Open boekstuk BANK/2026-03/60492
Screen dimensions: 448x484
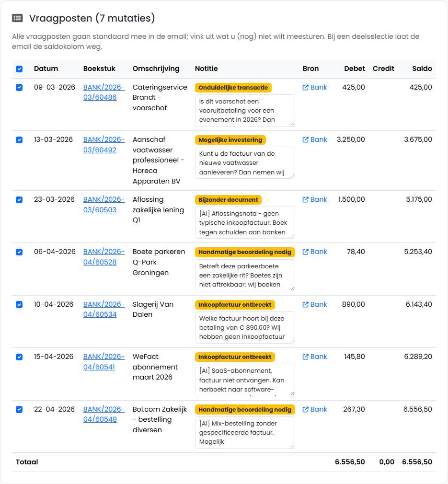104,145
